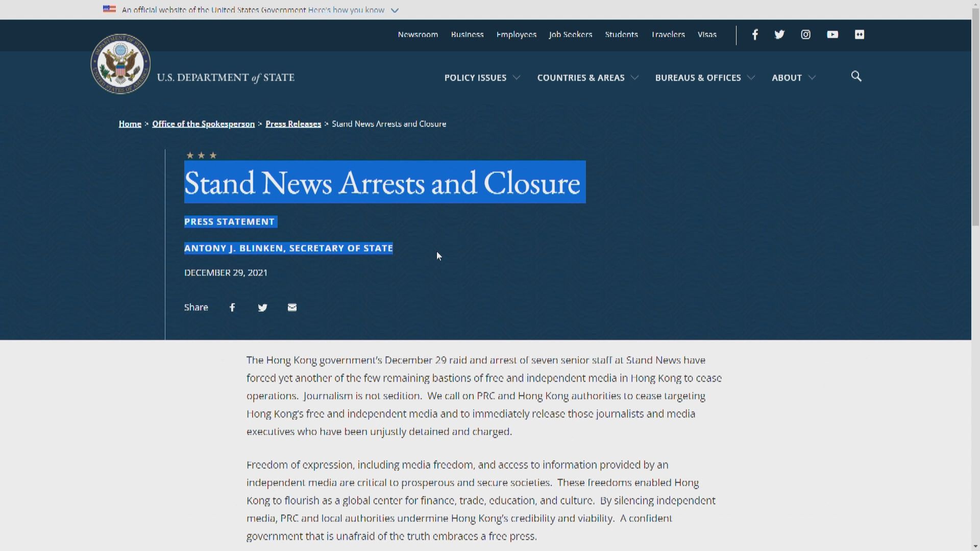Share this page on Twitter icon
This screenshot has height=551, width=980.
point(262,307)
